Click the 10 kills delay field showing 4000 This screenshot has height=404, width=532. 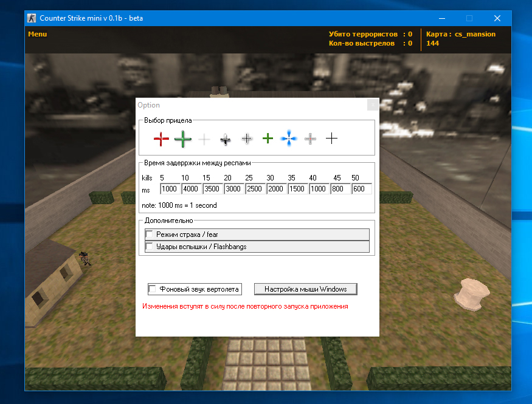tap(192, 189)
